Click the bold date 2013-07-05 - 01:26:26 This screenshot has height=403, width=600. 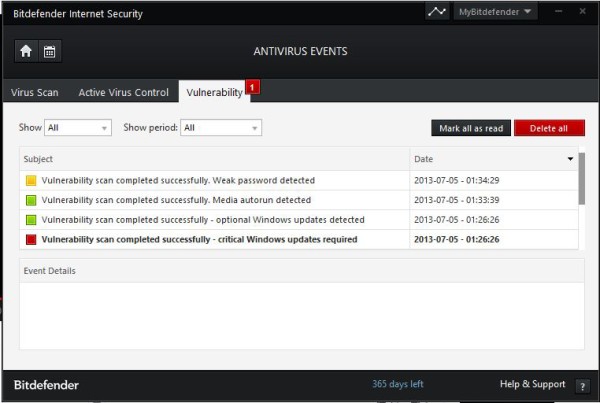(x=457, y=240)
